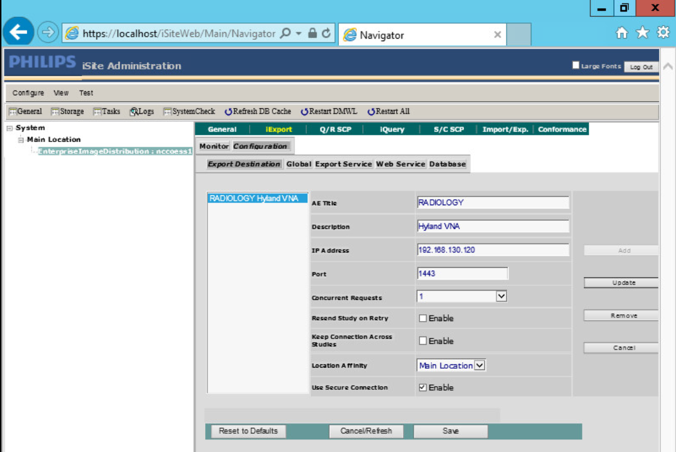Screen dimensions: 676x452
Task: Click the browser forward arrow
Action: click(x=47, y=32)
